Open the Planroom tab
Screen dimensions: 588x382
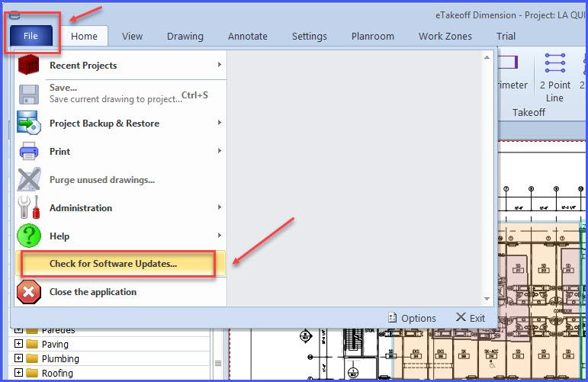pos(372,36)
